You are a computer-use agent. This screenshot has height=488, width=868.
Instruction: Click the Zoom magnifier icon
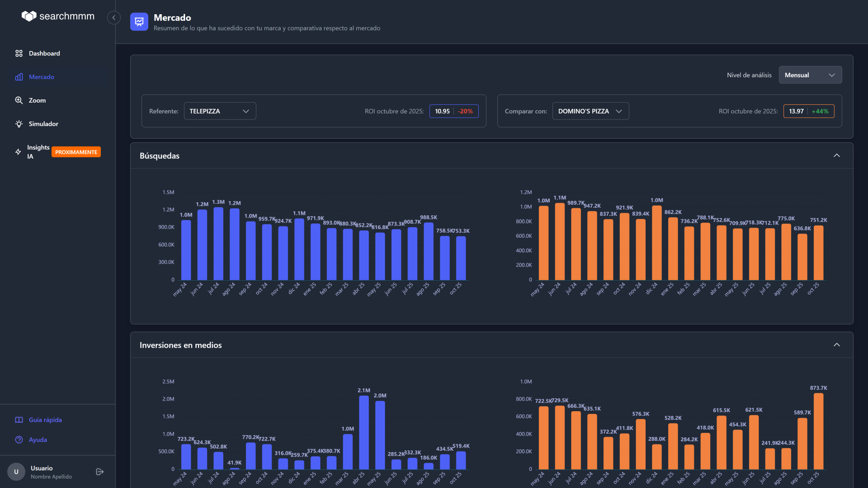[x=19, y=100]
